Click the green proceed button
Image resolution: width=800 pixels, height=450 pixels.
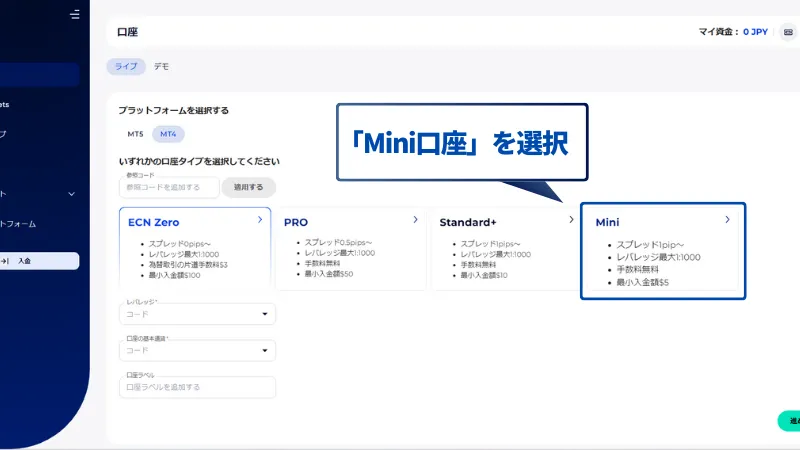point(789,421)
